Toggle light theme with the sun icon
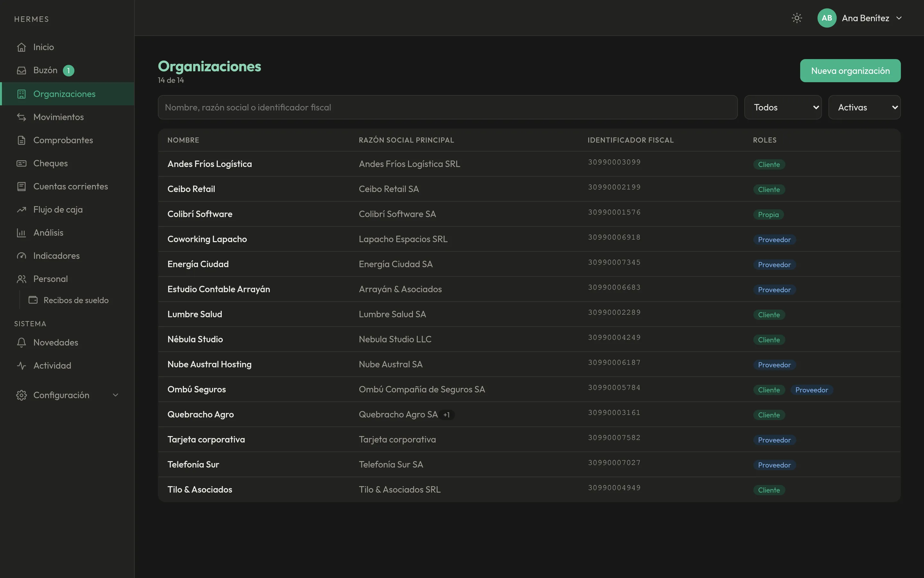924x578 pixels. pyautogui.click(x=797, y=18)
